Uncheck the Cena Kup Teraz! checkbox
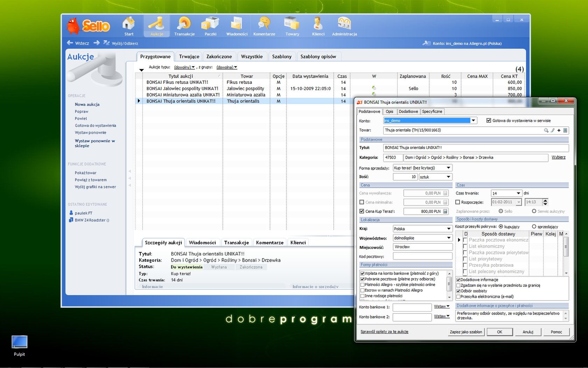This screenshot has height=368, width=588. (x=362, y=211)
